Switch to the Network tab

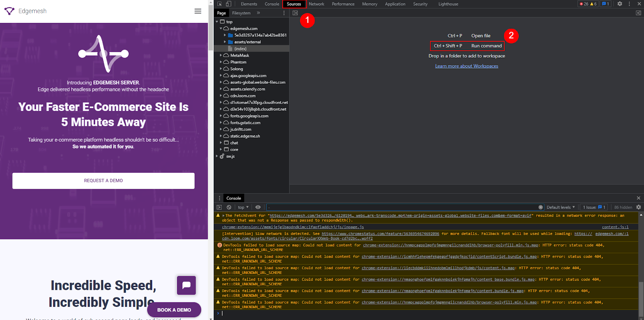click(x=316, y=4)
